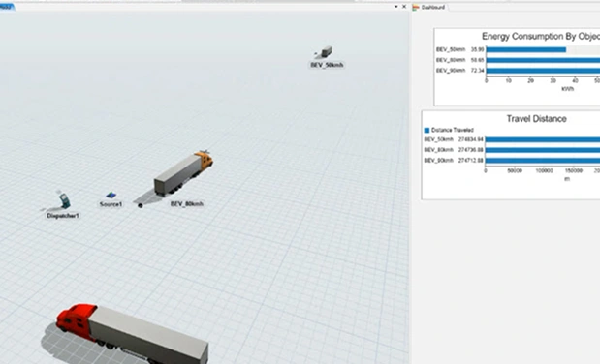Select the black connector point near Source1
600x364 pixels.
[x=141, y=205]
